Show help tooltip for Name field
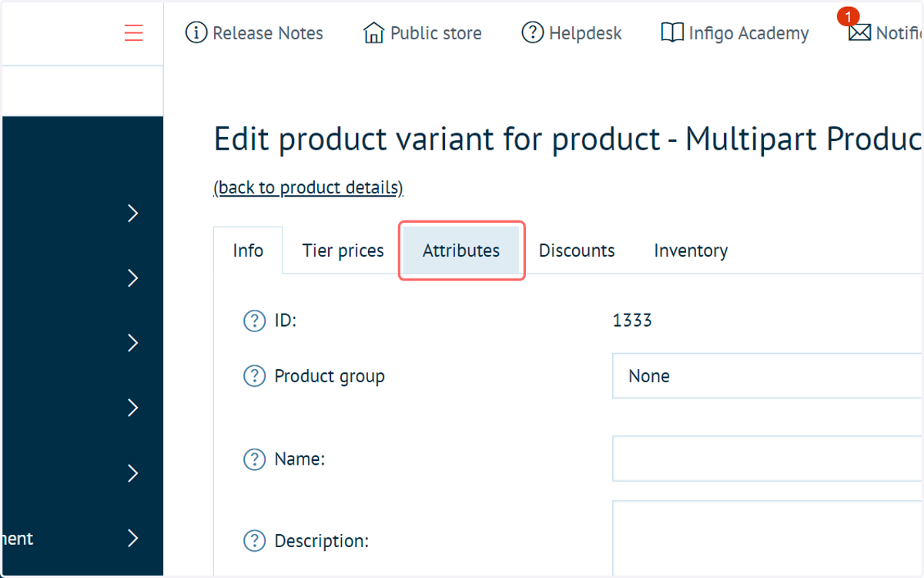Viewport: 924px width, 578px height. (254, 459)
